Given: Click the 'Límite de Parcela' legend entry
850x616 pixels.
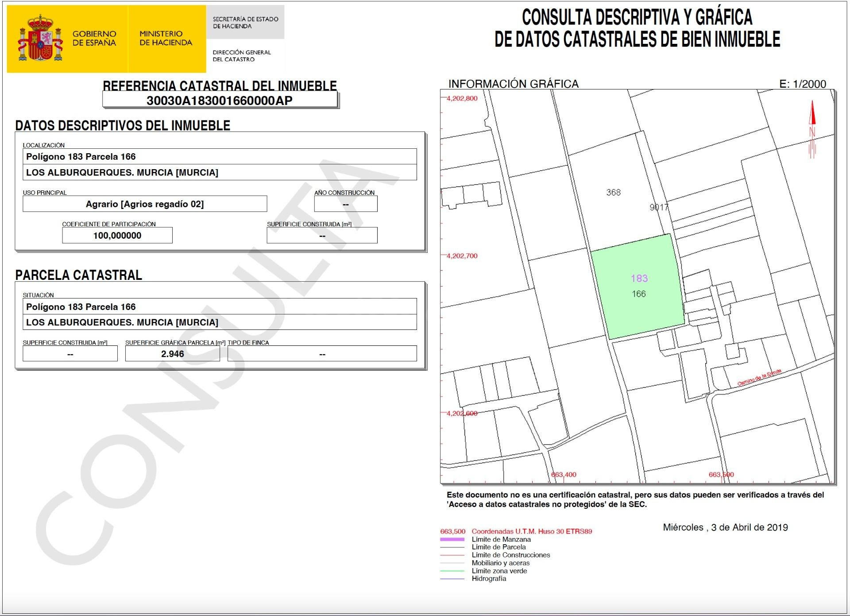Looking at the screenshot, I should (x=498, y=547).
